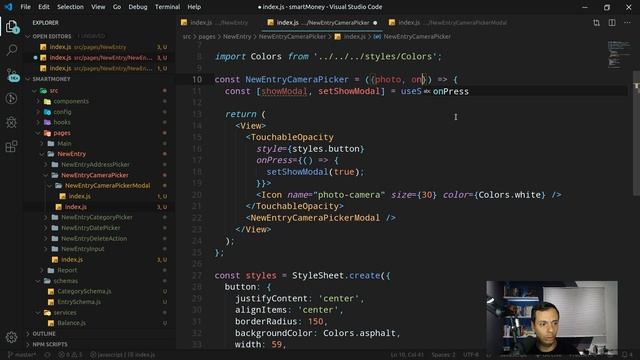Open the Help menu

tap(194, 7)
